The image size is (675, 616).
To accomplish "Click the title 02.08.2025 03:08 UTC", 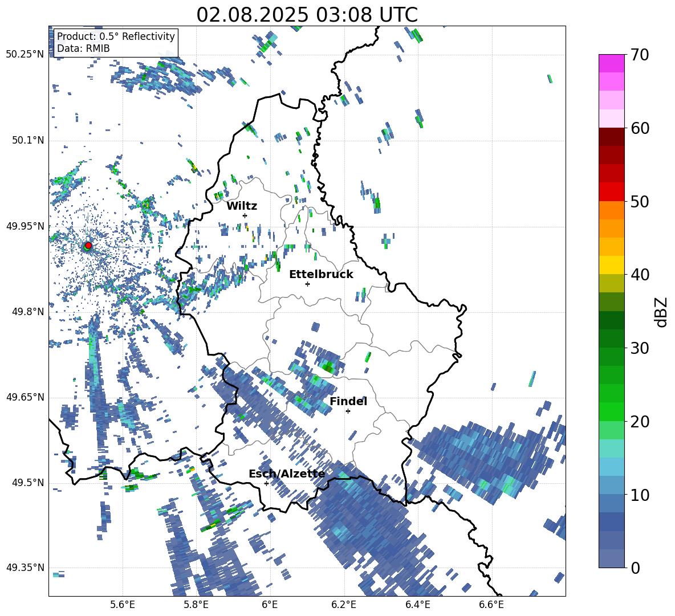I will point(307,15).
